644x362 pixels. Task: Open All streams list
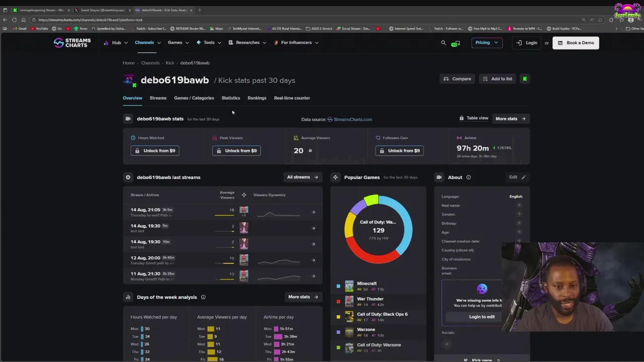tap(302, 177)
